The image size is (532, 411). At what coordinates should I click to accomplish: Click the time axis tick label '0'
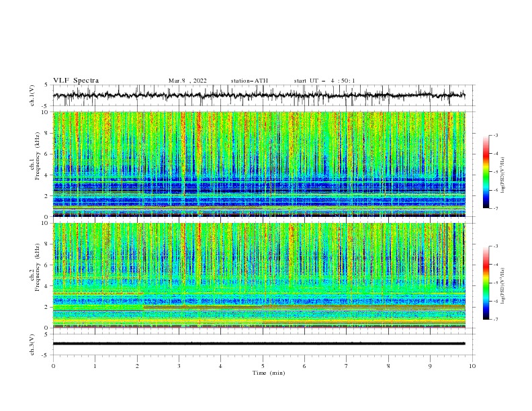[x=53, y=366]
